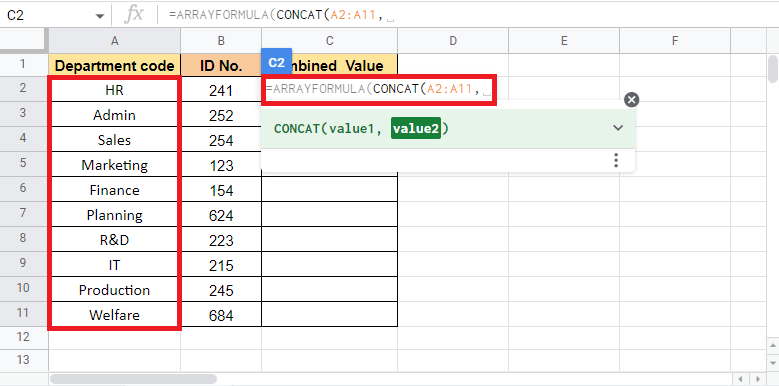Select the cell with ID 223

221,239
